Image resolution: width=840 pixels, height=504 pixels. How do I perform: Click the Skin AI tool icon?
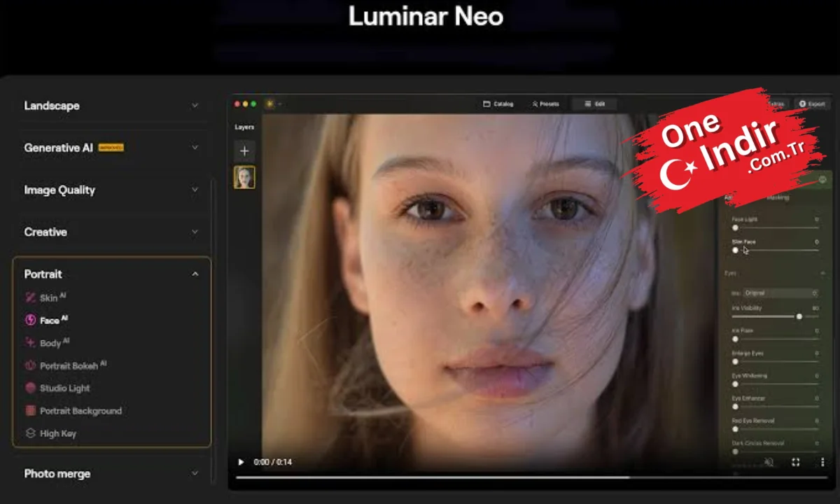[30, 297]
